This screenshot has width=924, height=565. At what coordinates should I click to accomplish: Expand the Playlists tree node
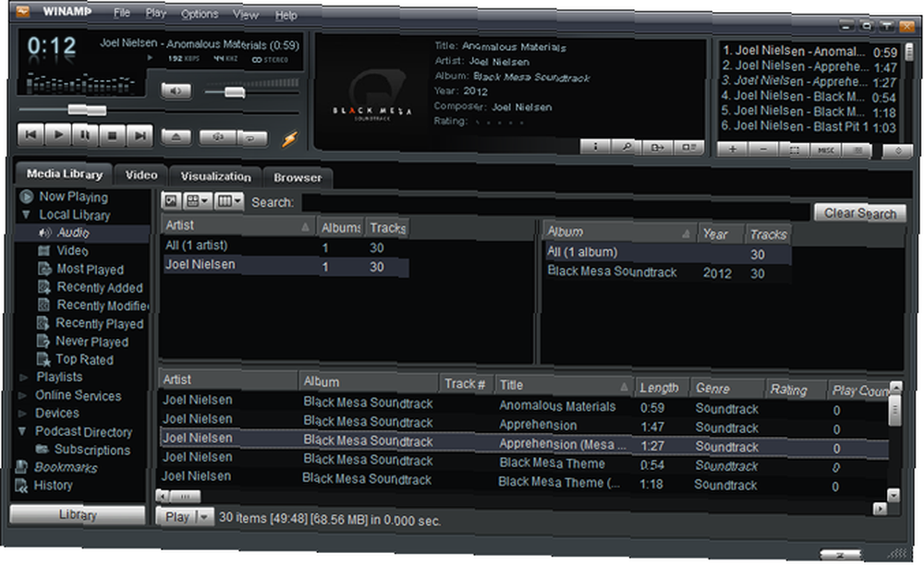point(24,378)
